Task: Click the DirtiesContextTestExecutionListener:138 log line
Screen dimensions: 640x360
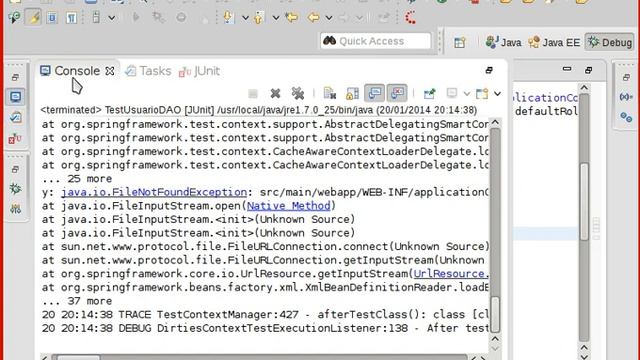Action: pyautogui.click(x=265, y=328)
